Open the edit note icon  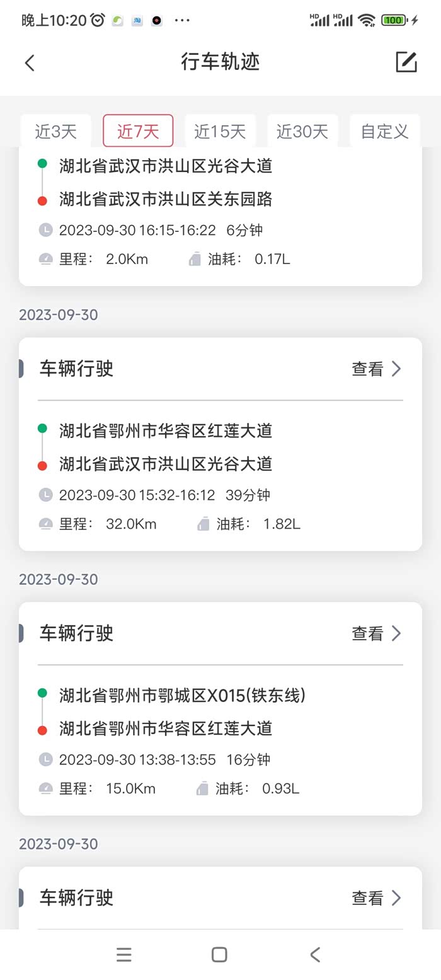point(406,62)
